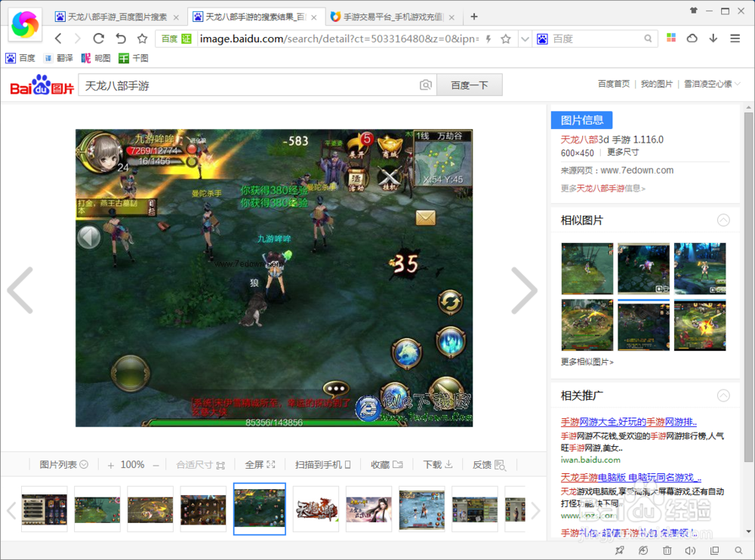755x560 pixels.
Task: Click the 百度一下 search button
Action: tap(470, 85)
